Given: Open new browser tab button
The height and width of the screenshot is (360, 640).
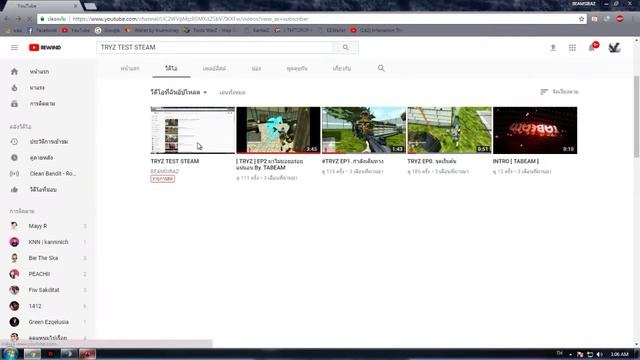Looking at the screenshot, I should (x=90, y=6).
